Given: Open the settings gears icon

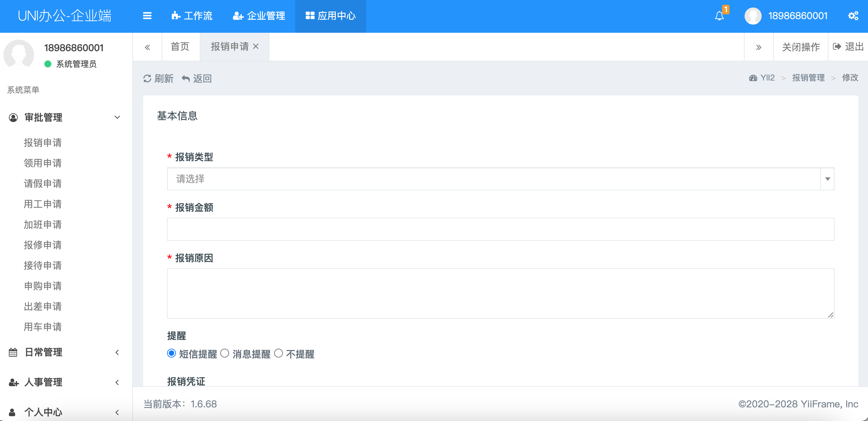Looking at the screenshot, I should [853, 16].
